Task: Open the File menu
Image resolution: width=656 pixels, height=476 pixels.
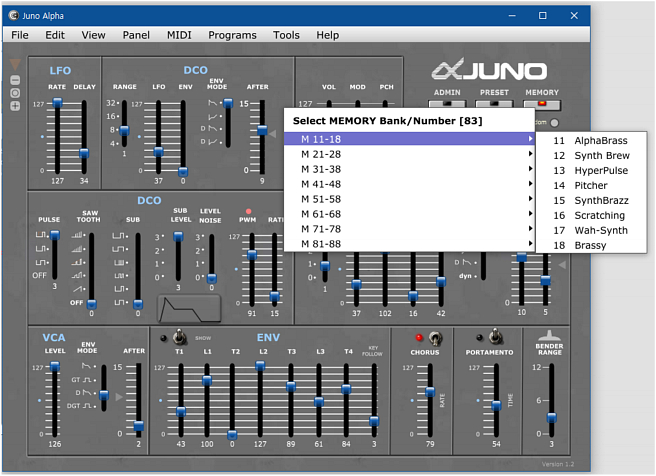Action: (x=20, y=35)
